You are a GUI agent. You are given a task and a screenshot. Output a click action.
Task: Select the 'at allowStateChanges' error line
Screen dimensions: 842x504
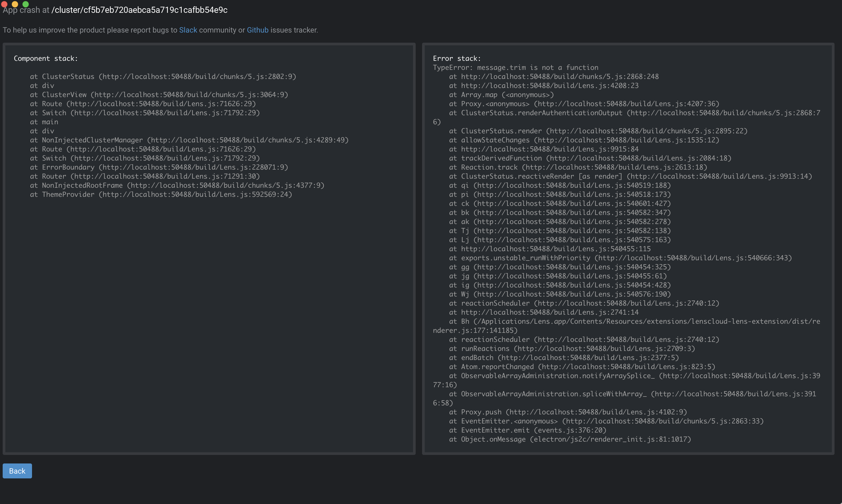[x=584, y=140]
